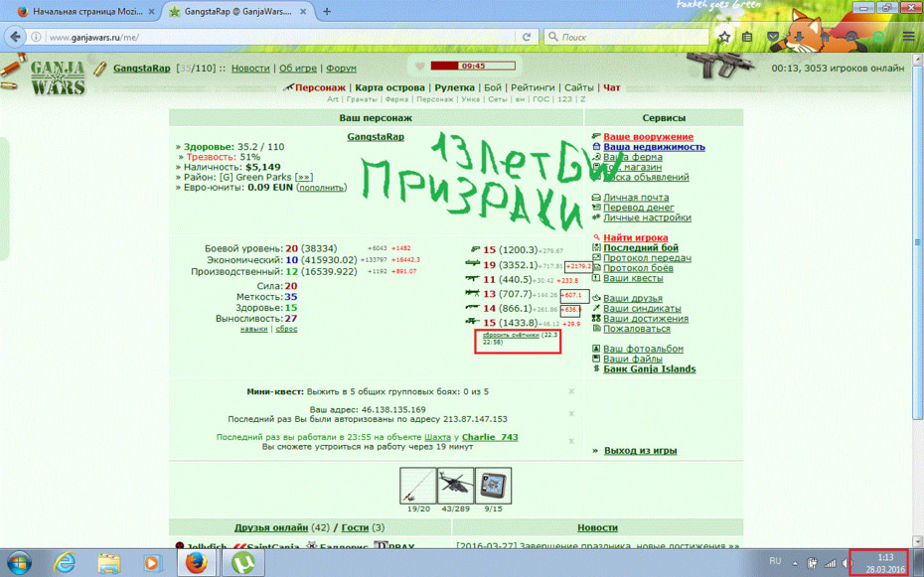Click the weapon skill icon at level 19 (3352.1)
This screenshot has height=577, width=924.
click(x=473, y=264)
